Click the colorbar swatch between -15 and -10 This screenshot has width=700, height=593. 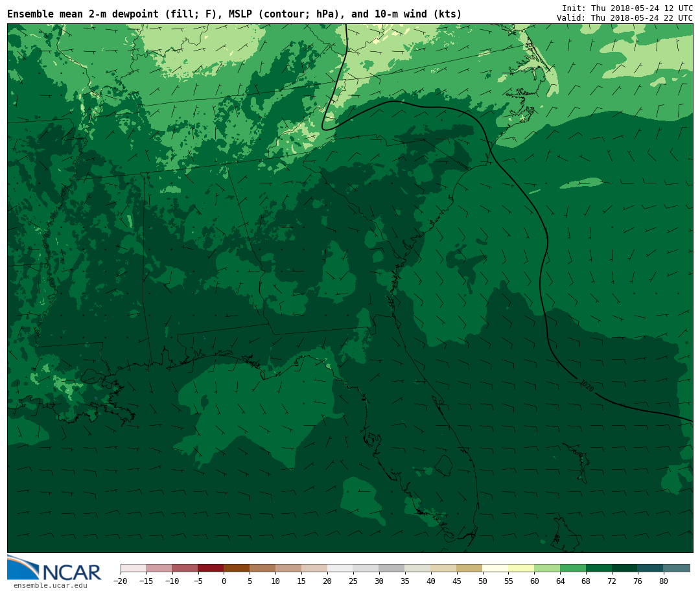159,568
